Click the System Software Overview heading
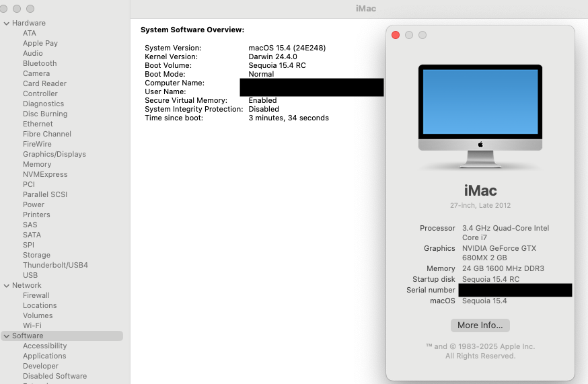 click(x=192, y=30)
